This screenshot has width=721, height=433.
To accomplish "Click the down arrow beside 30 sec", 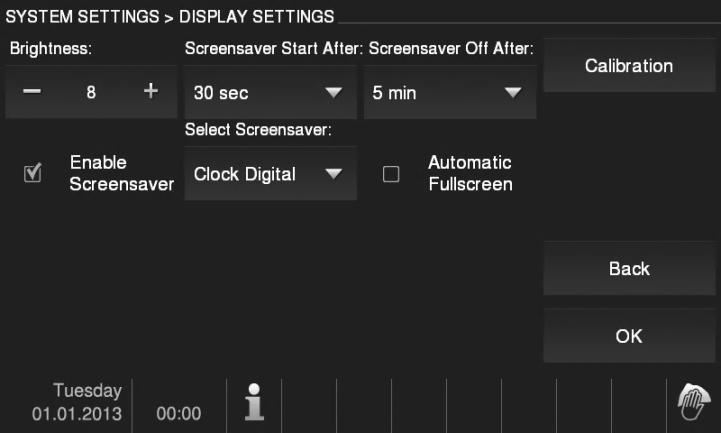I will click(x=333, y=93).
